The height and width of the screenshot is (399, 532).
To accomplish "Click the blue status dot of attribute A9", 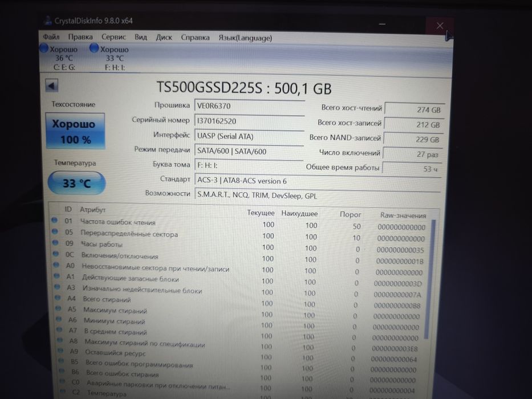I will pyautogui.click(x=61, y=351).
